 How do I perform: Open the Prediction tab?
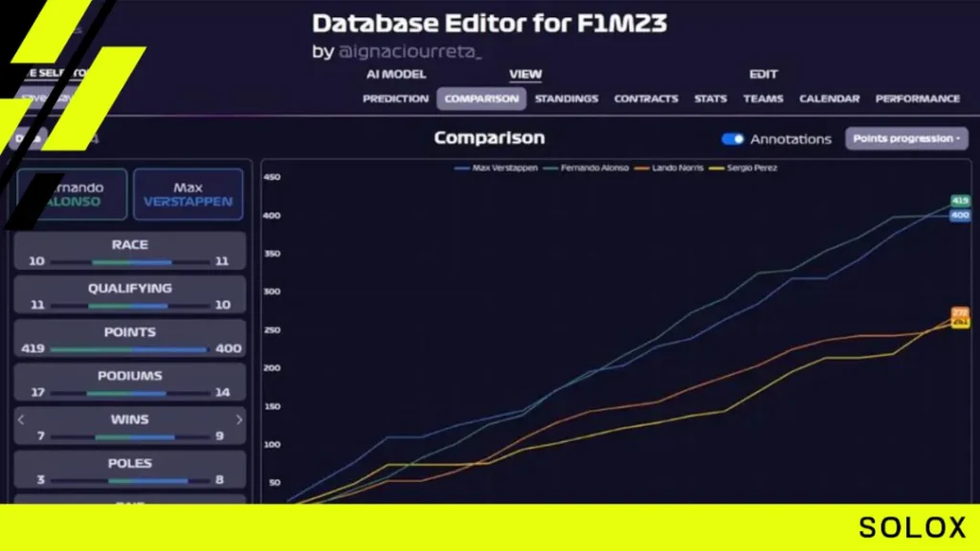point(395,99)
